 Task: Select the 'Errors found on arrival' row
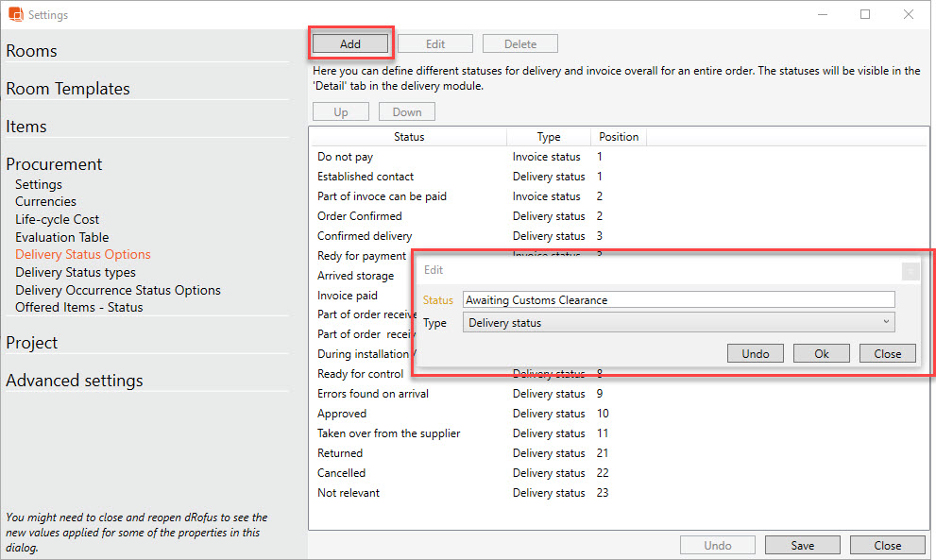(373, 394)
